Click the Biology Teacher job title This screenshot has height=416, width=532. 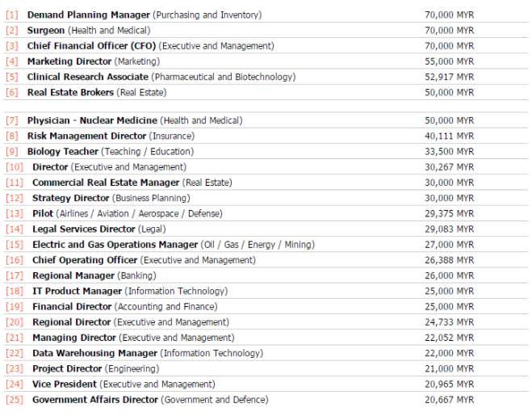[x=62, y=152]
